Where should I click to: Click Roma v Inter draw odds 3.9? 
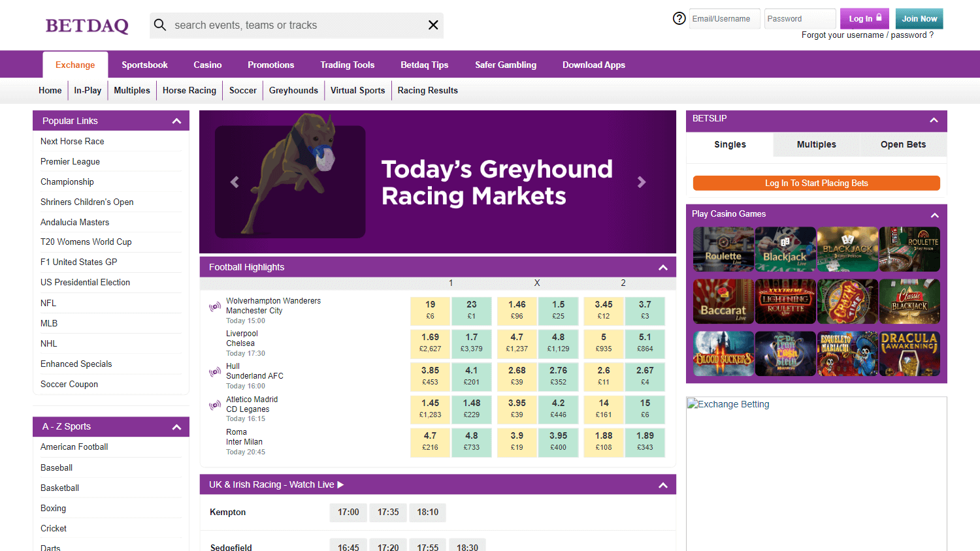pyautogui.click(x=517, y=441)
